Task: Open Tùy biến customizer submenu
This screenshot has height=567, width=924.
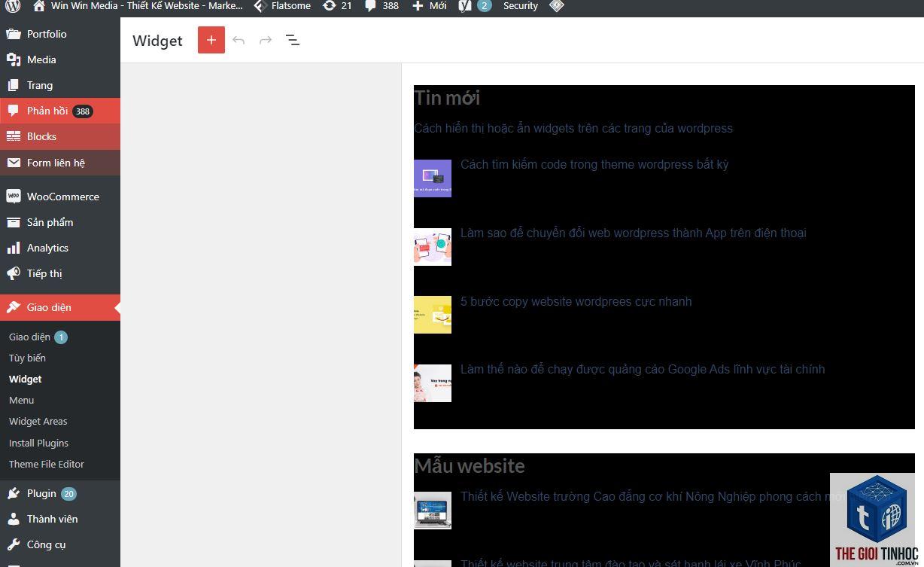Action: pos(27,358)
